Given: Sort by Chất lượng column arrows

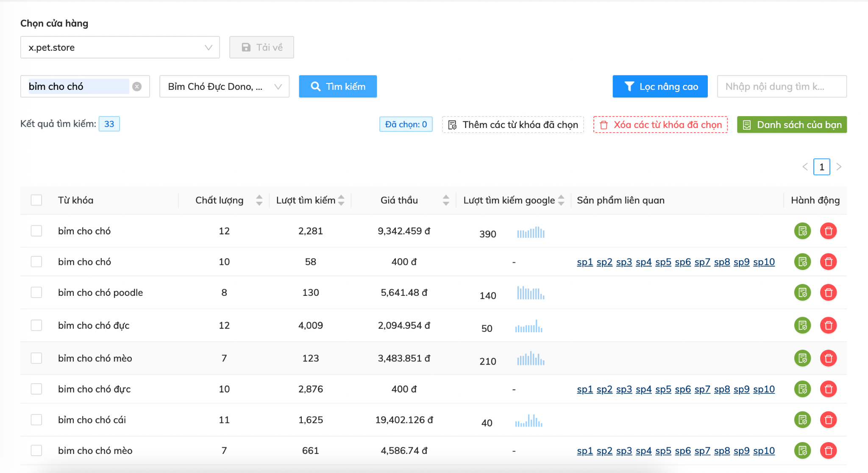Looking at the screenshot, I should click(x=259, y=200).
